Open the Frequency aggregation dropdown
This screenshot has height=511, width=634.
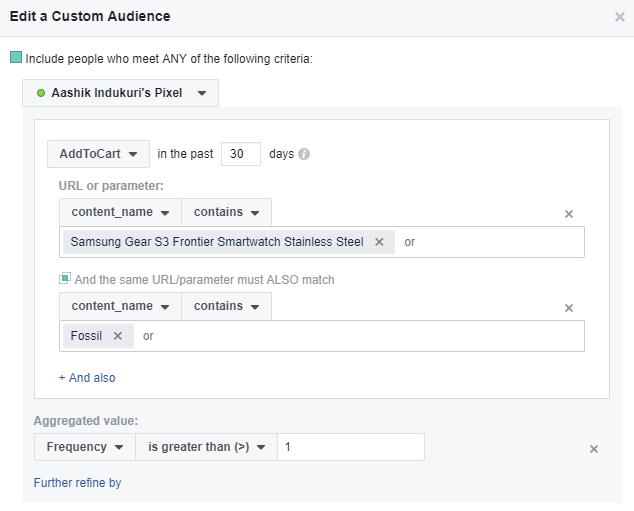click(x=85, y=447)
